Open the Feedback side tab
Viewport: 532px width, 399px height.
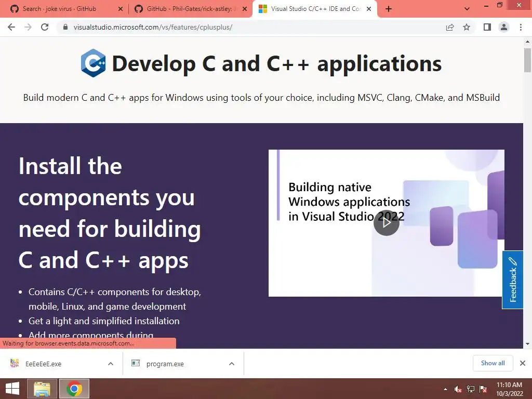coord(513,280)
